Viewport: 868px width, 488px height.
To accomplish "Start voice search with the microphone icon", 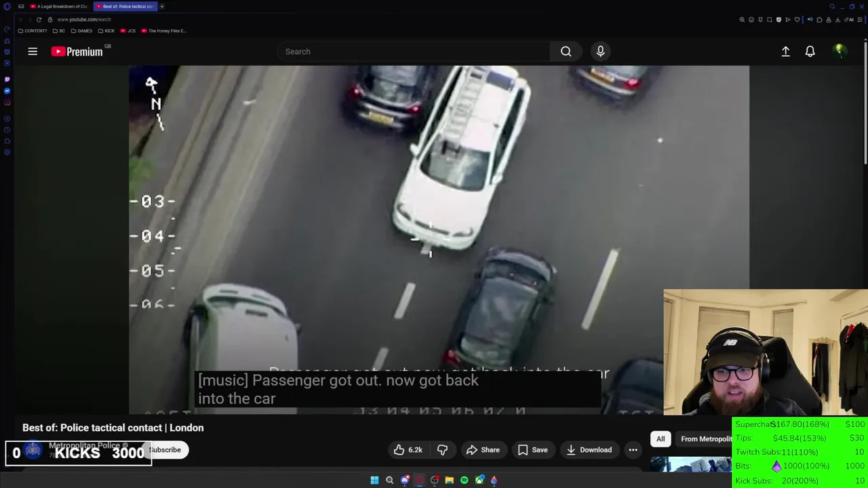I will point(600,52).
